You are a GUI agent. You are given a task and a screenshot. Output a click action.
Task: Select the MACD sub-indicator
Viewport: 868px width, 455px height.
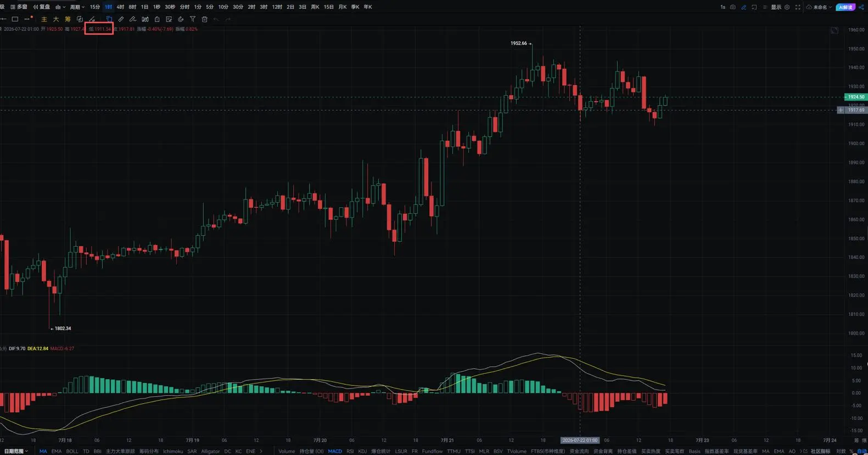pos(335,451)
